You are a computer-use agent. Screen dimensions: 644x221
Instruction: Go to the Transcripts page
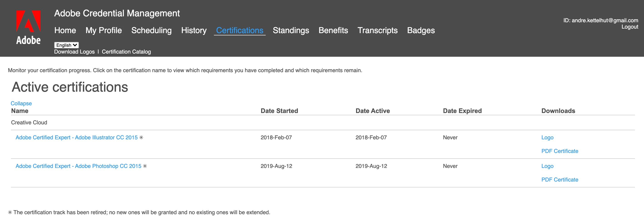377,30
